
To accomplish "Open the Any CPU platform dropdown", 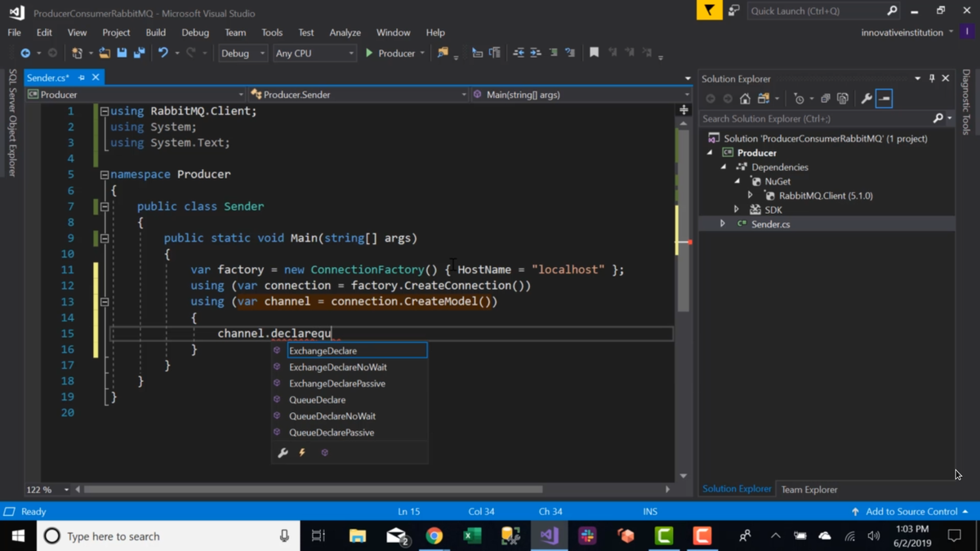I will pos(314,53).
